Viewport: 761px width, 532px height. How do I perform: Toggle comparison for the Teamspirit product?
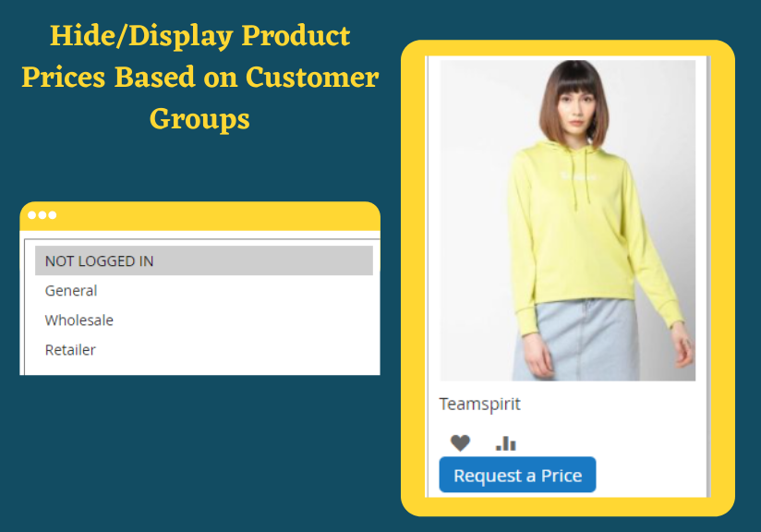(x=503, y=443)
